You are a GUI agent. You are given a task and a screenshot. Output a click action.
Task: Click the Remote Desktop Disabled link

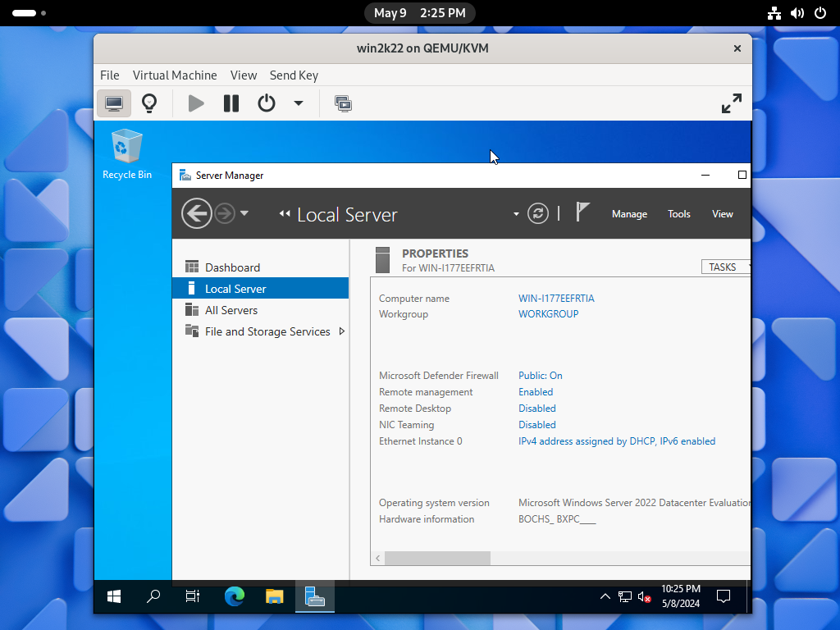click(x=537, y=409)
